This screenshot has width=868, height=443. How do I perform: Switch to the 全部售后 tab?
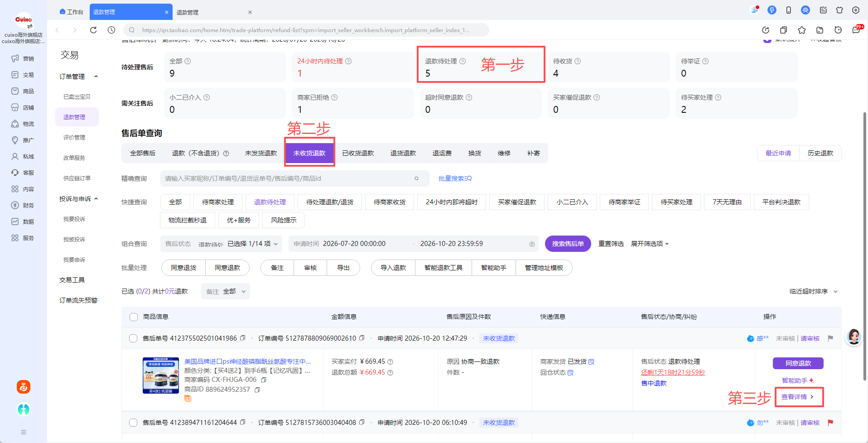[143, 153]
